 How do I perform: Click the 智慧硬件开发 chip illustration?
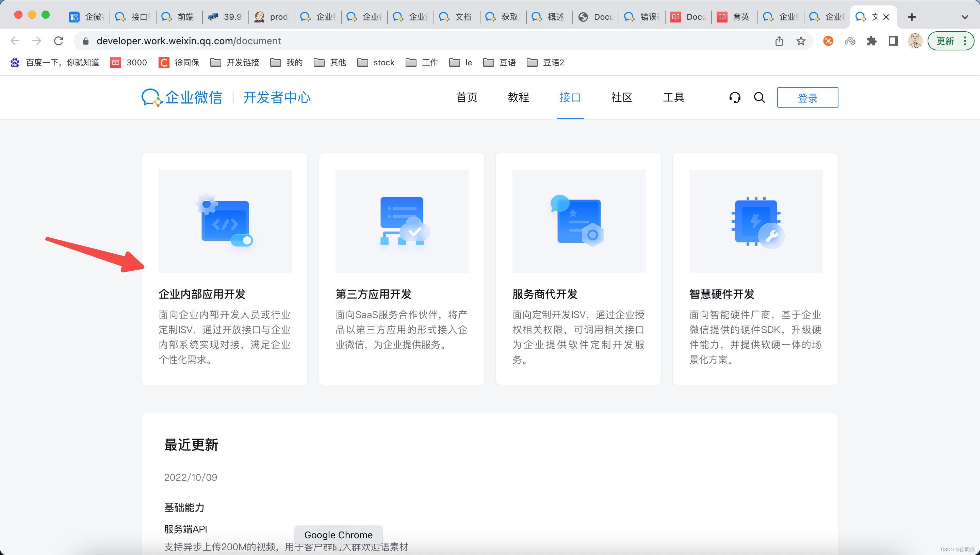(756, 221)
